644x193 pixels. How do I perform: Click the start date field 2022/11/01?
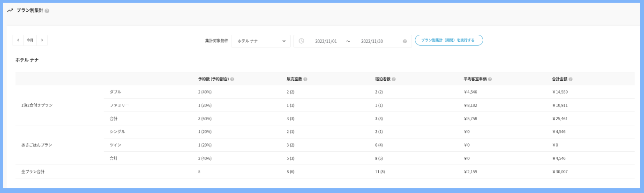point(326,41)
